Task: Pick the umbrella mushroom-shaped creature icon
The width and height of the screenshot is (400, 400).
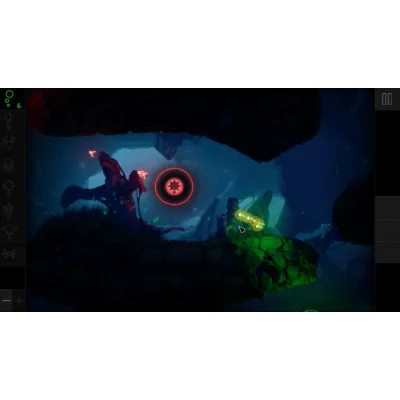Action: (x=8, y=232)
